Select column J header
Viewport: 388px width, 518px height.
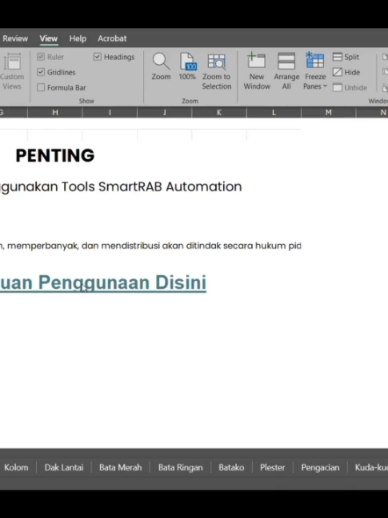(x=164, y=113)
